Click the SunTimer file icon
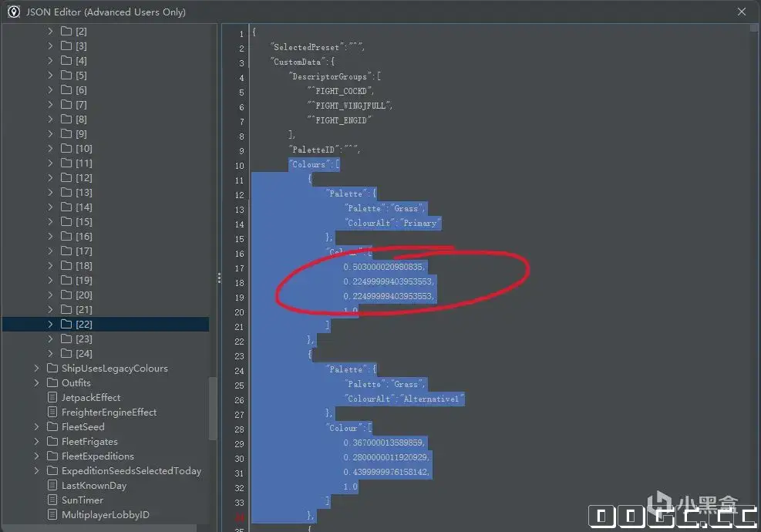This screenshot has height=532, width=761. pyautogui.click(x=52, y=500)
